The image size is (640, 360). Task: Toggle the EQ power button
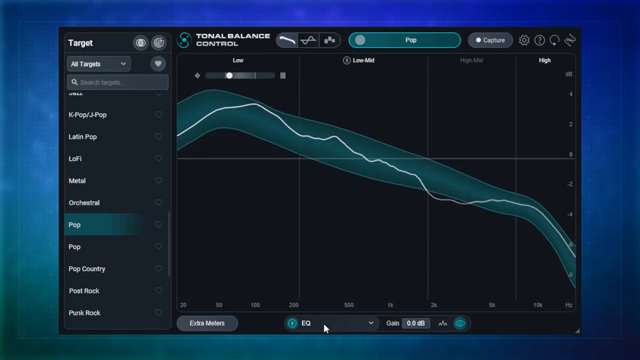click(x=293, y=323)
